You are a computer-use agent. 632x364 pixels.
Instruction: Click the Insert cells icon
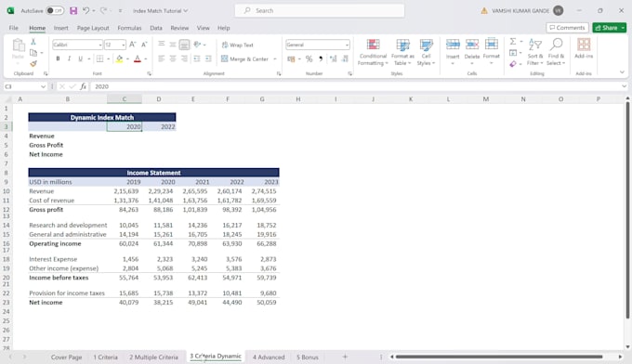(x=453, y=45)
